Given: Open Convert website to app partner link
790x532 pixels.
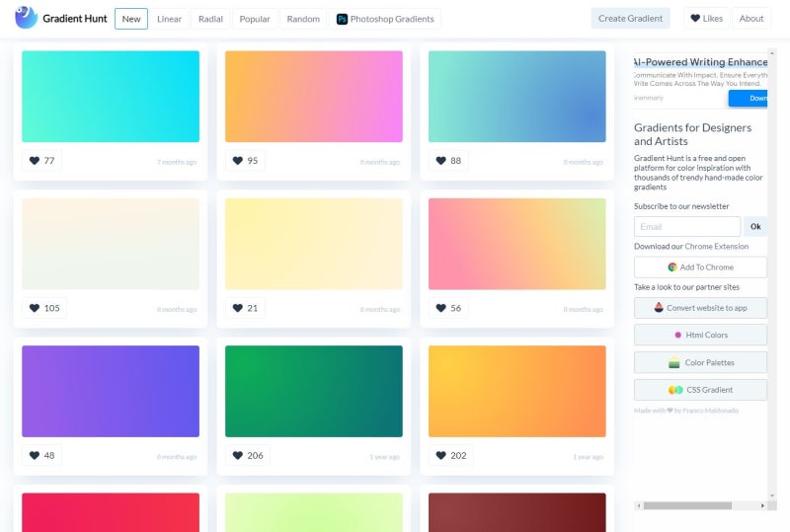Looking at the screenshot, I should coord(700,308).
